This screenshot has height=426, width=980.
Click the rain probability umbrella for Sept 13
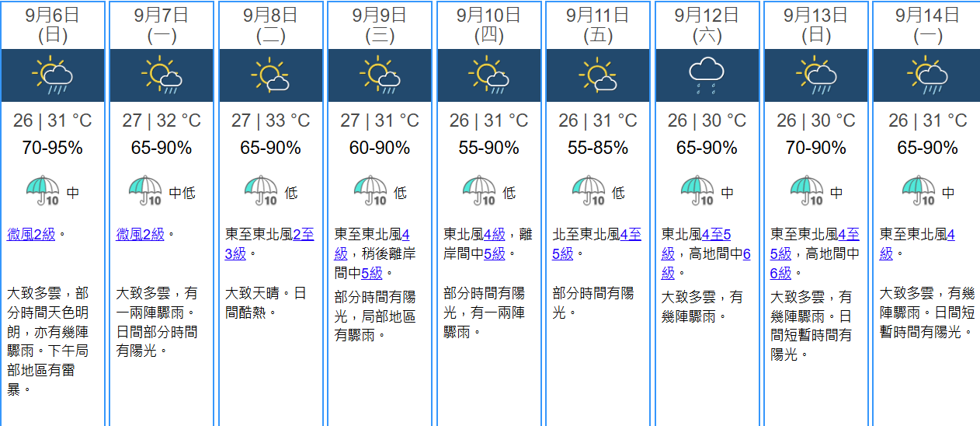pyautogui.click(x=807, y=190)
